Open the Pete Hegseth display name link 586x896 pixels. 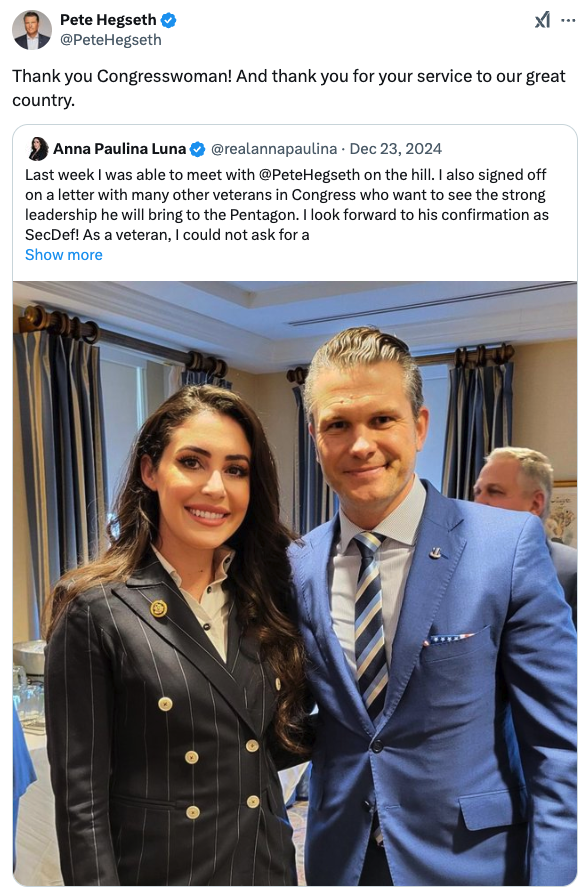point(108,20)
